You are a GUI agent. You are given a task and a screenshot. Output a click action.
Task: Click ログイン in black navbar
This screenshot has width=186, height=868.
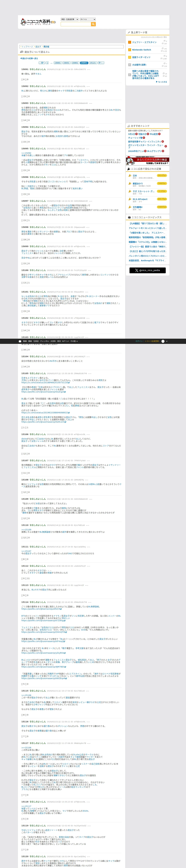[139, 341]
